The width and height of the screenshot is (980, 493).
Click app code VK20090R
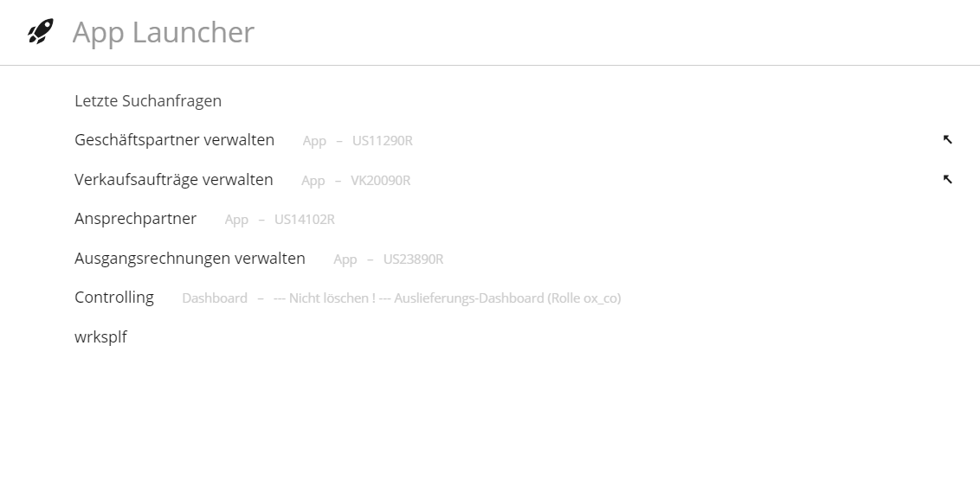[381, 181]
